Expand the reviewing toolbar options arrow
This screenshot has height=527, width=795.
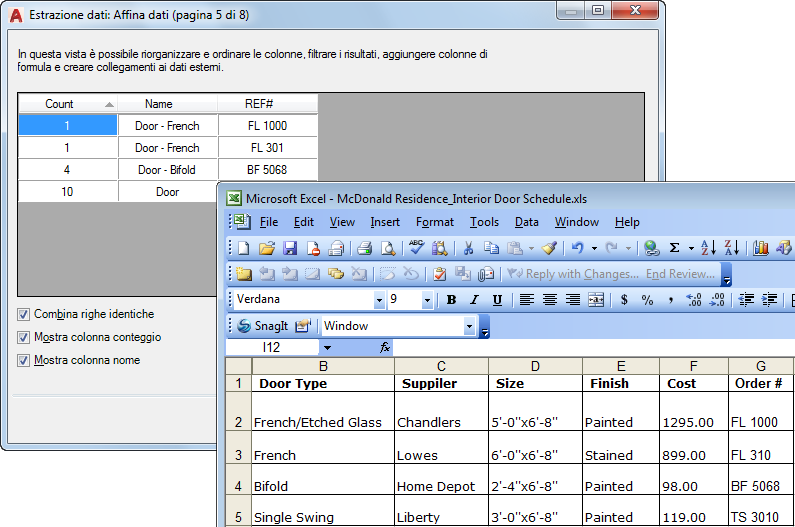pos(727,274)
